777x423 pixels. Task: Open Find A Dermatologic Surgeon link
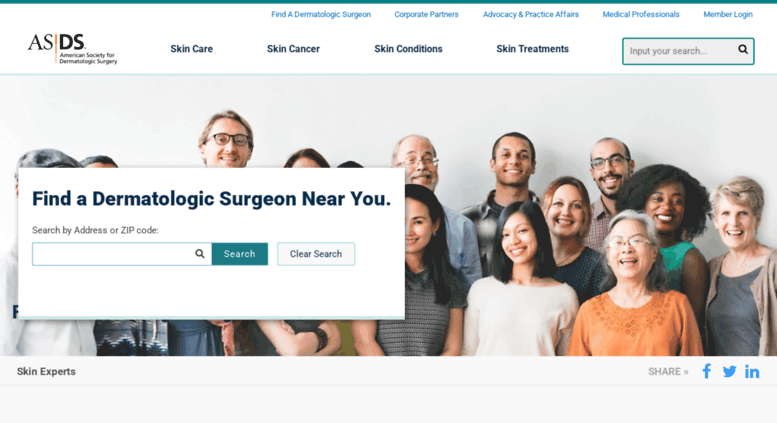coord(321,14)
